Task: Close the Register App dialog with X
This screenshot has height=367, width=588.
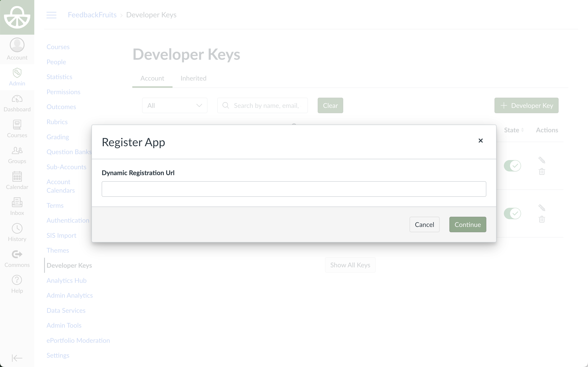Action: [480, 140]
